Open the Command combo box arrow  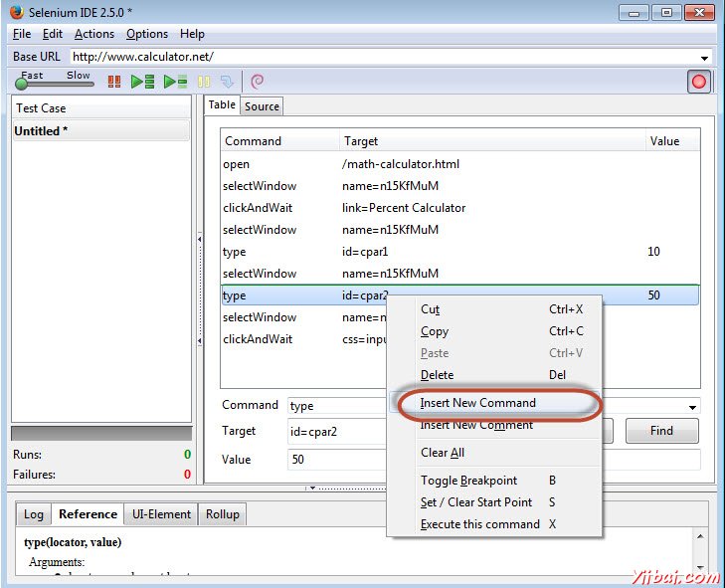(x=692, y=408)
